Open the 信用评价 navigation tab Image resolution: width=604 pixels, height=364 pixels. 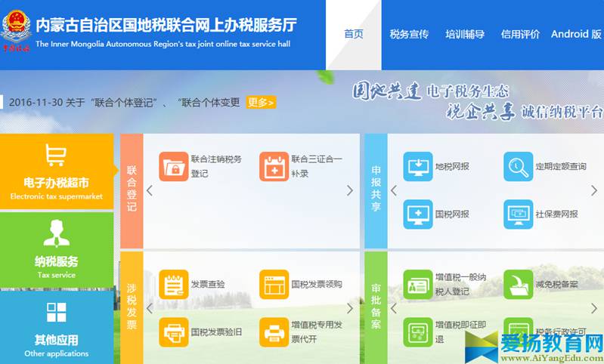520,34
